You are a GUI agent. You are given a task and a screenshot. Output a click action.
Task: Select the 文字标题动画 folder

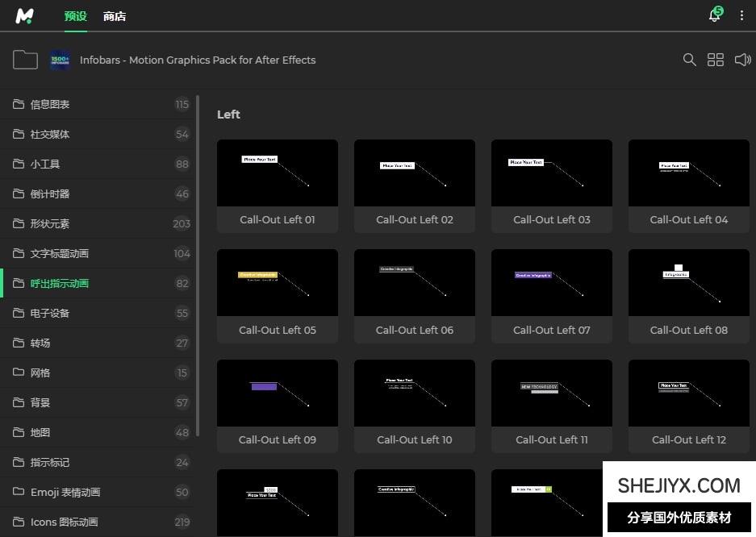[60, 253]
